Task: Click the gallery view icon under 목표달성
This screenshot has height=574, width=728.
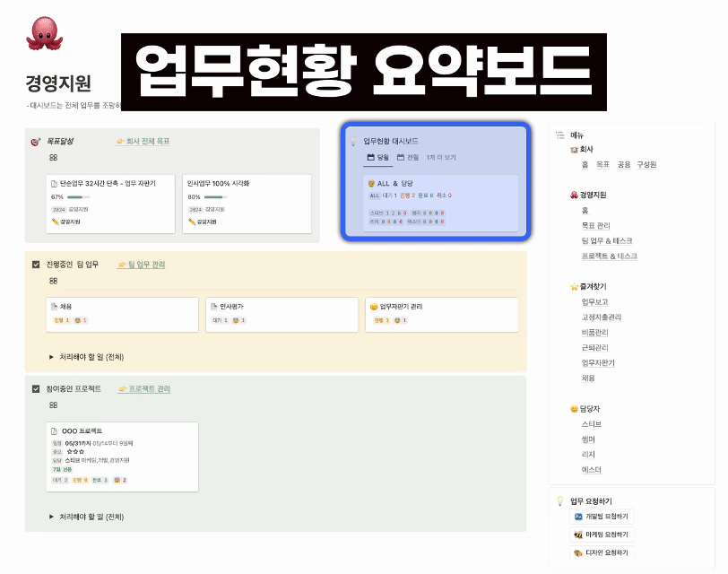Action: [x=53, y=158]
